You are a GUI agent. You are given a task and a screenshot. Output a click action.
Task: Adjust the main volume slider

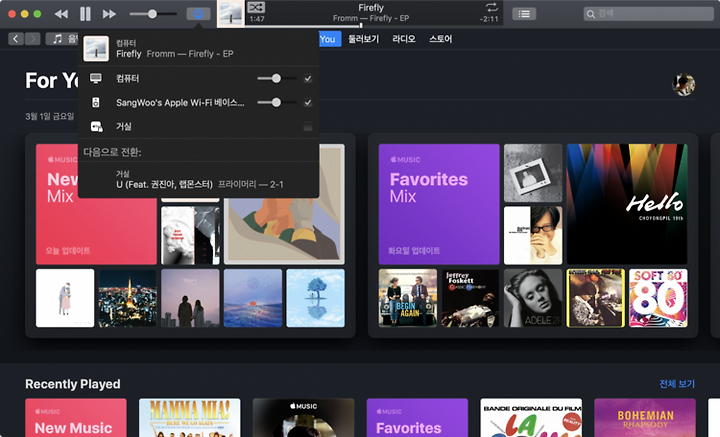pos(152,14)
